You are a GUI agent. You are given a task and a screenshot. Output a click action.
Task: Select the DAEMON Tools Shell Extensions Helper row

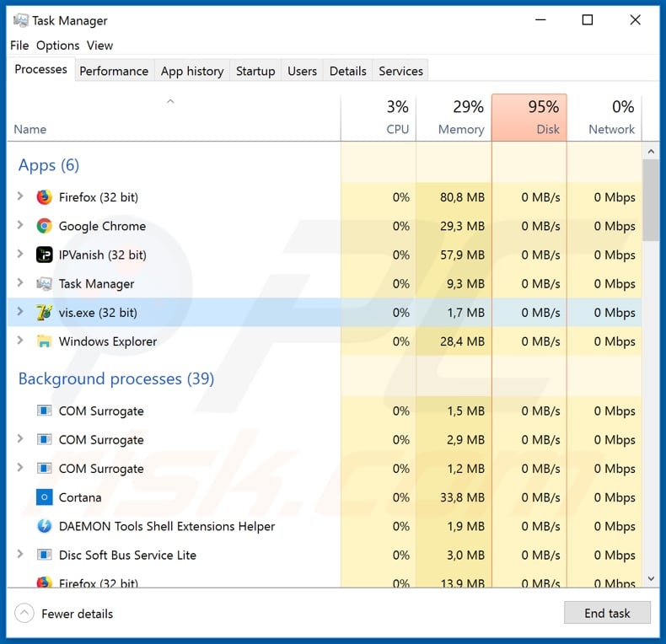325,526
